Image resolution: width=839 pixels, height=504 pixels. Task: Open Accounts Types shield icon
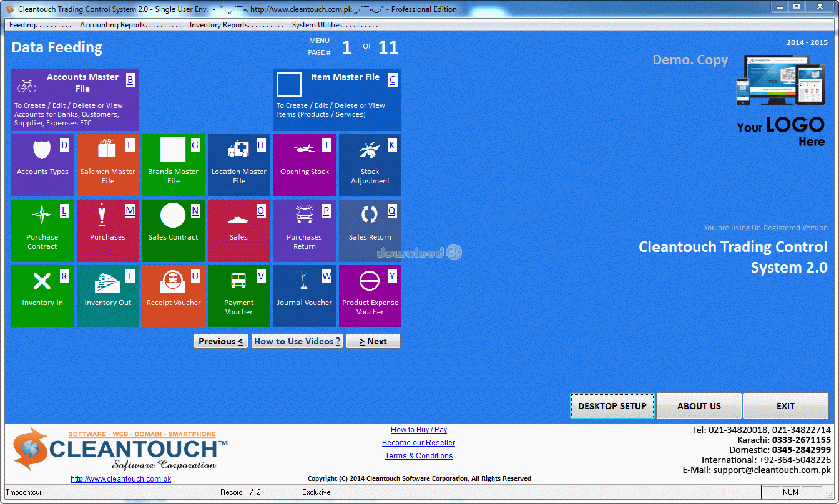(x=42, y=150)
